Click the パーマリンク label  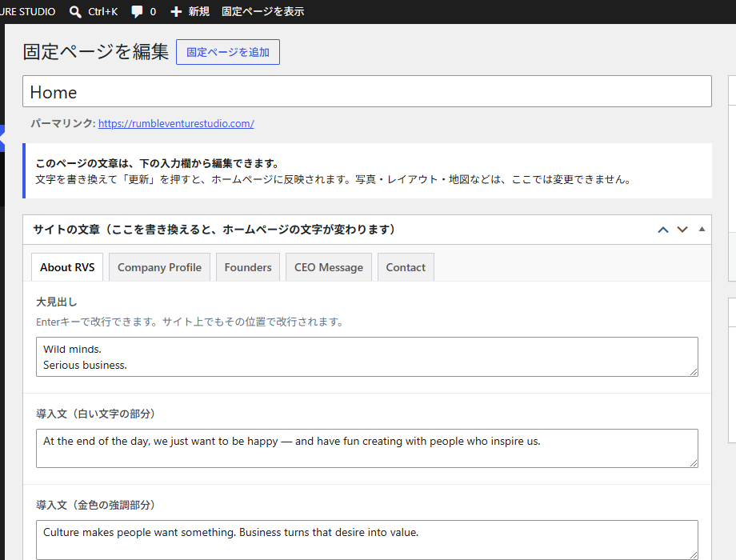coord(63,123)
